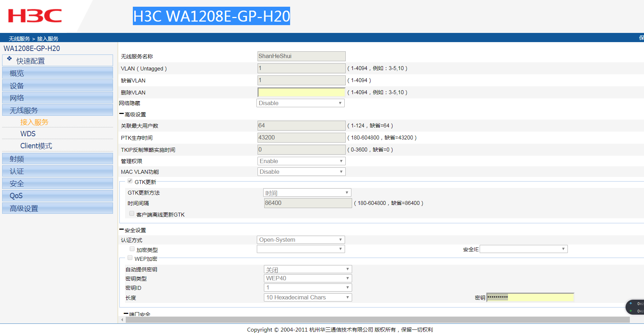The image size is (644, 333).
Task: Open the 网络隐藏 dropdown
Action: point(300,103)
